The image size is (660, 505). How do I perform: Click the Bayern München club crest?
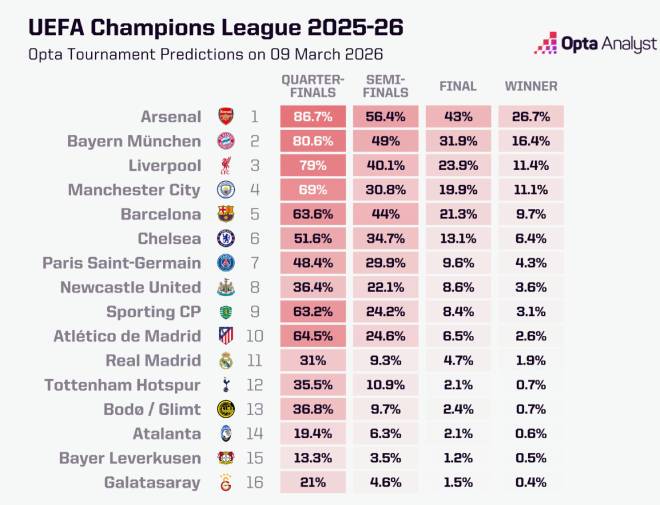(x=225, y=141)
